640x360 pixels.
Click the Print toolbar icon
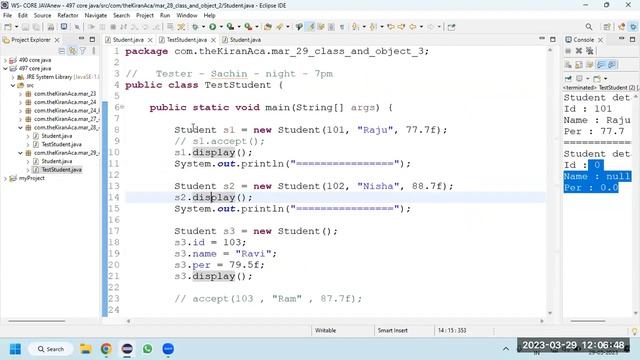point(51,27)
